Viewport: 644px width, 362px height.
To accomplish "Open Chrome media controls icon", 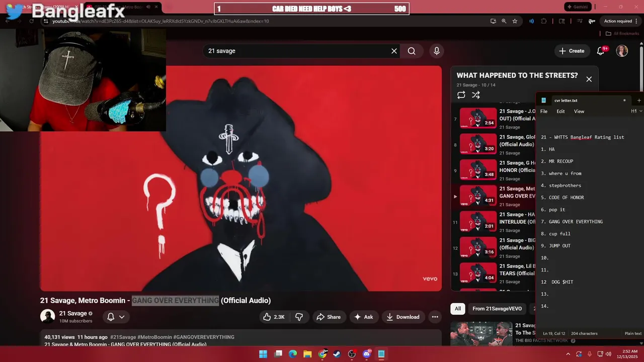I will (580, 21).
